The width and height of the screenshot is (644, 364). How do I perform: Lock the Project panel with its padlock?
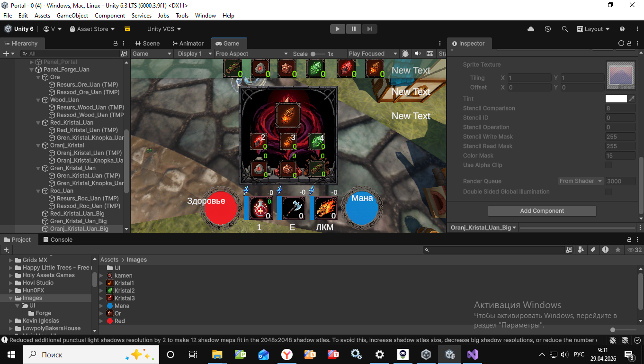click(x=630, y=239)
